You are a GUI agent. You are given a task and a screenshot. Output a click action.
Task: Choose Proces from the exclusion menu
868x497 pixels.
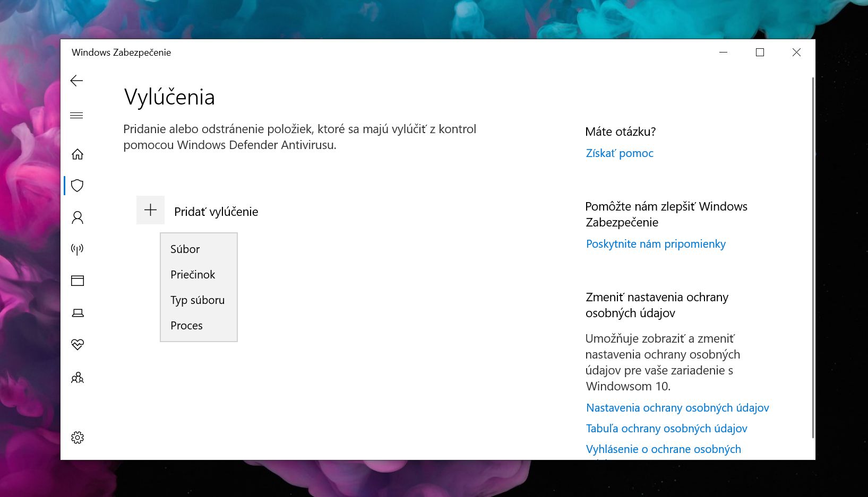[x=199, y=326]
